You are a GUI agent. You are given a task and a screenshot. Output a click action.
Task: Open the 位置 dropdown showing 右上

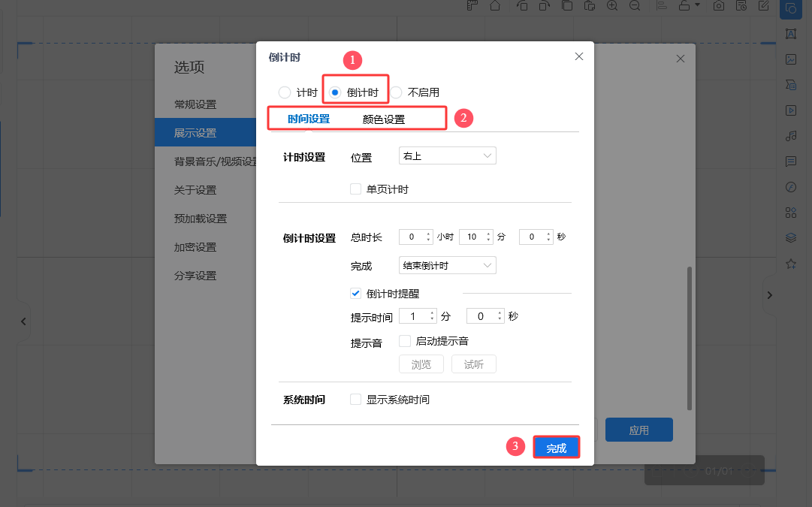447,156
